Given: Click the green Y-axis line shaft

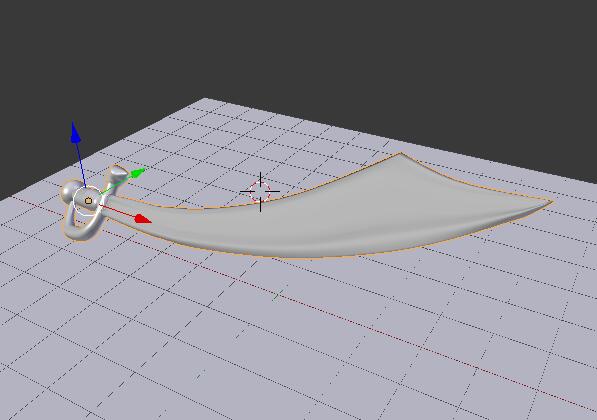Looking at the screenshot, I should 115,186.
